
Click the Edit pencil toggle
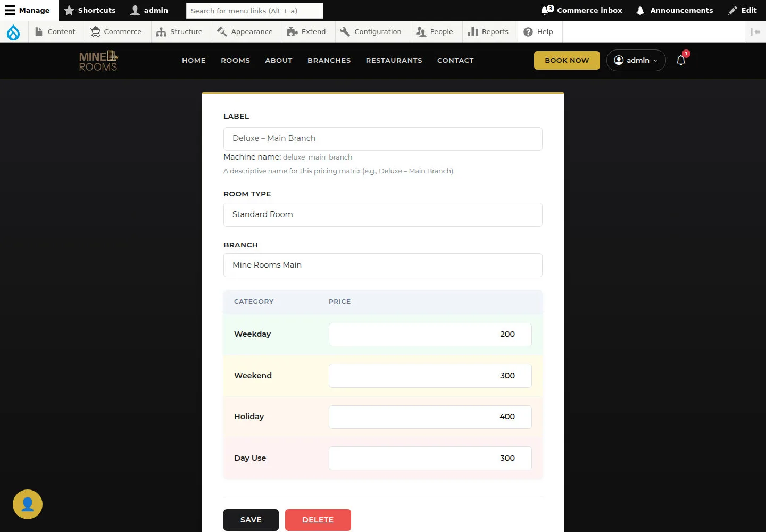743,10
